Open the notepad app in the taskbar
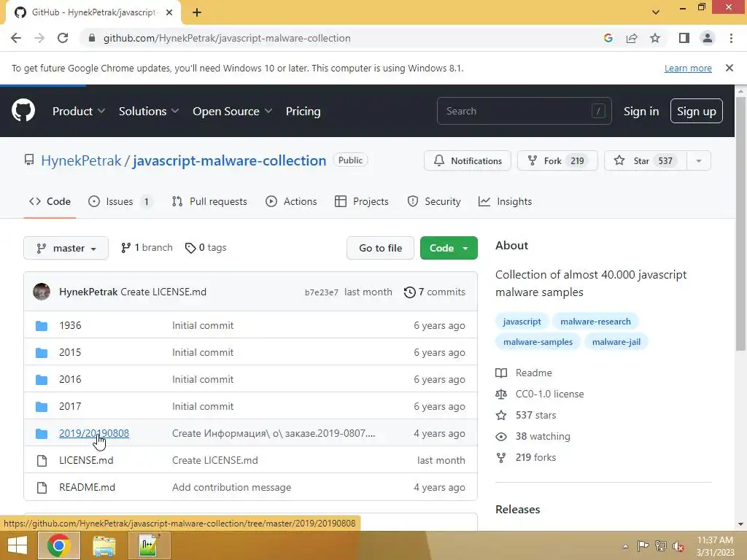747x560 pixels. point(149,545)
